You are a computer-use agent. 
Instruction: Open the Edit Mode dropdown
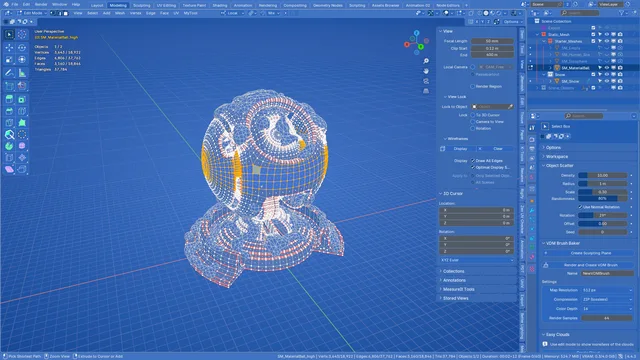point(32,13)
